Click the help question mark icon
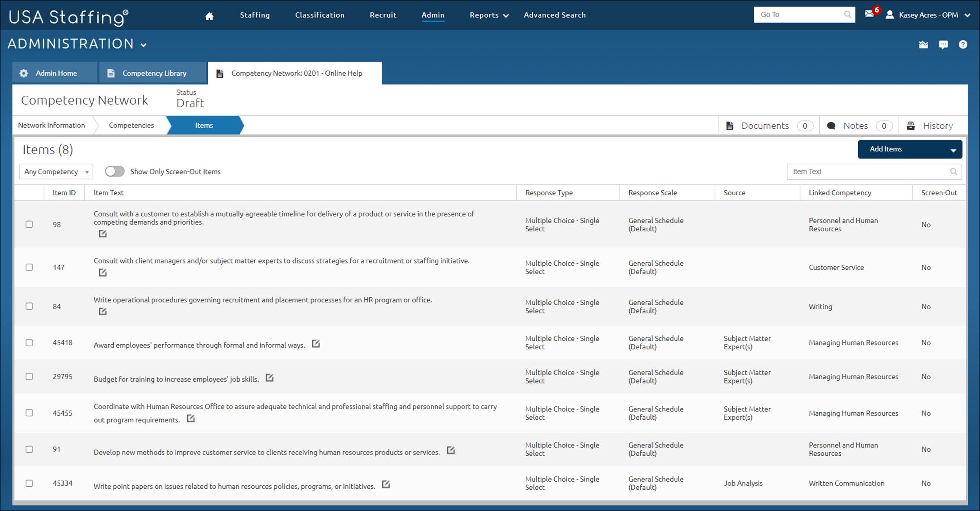The height and width of the screenshot is (511, 980). 963,45
